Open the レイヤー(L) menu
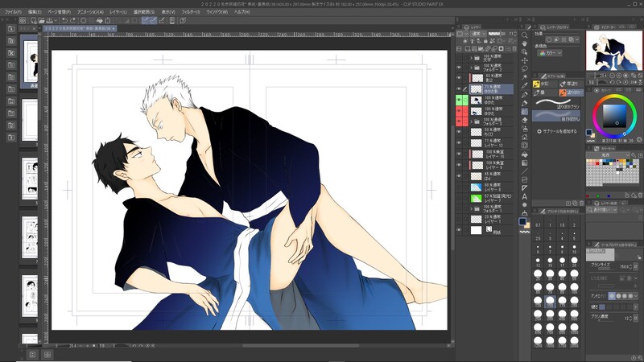 (117, 13)
